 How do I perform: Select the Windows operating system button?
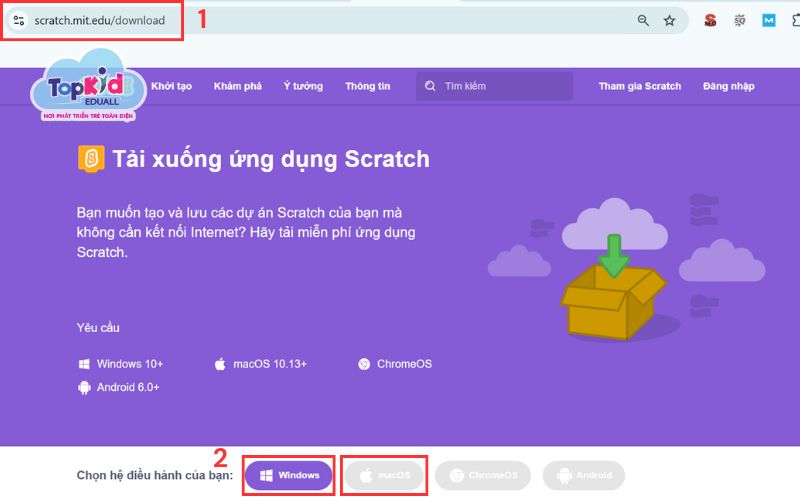(x=289, y=476)
